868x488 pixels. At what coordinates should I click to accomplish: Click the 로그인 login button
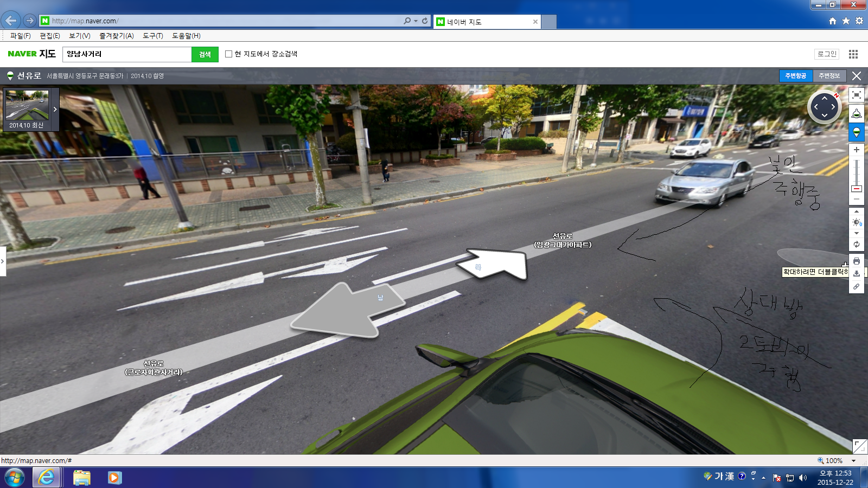(827, 54)
